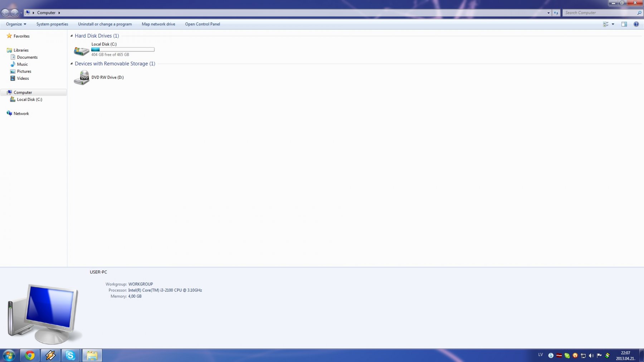The width and height of the screenshot is (644, 362).
Task: Open Skype from the taskbar
Action: pos(70,355)
